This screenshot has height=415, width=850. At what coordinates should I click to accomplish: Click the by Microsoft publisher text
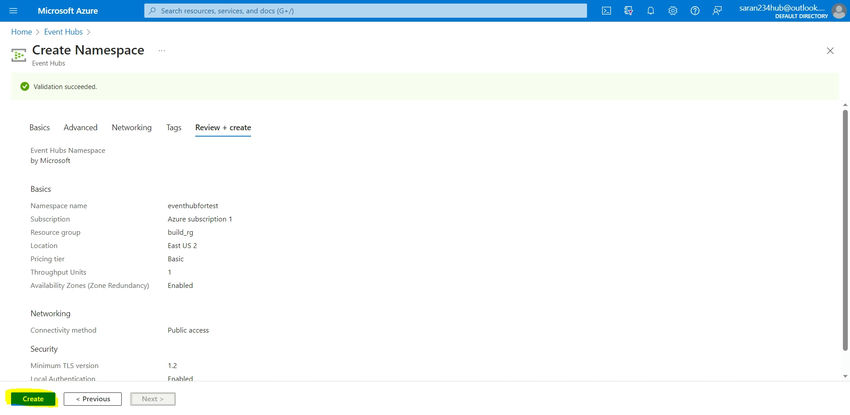coord(50,161)
